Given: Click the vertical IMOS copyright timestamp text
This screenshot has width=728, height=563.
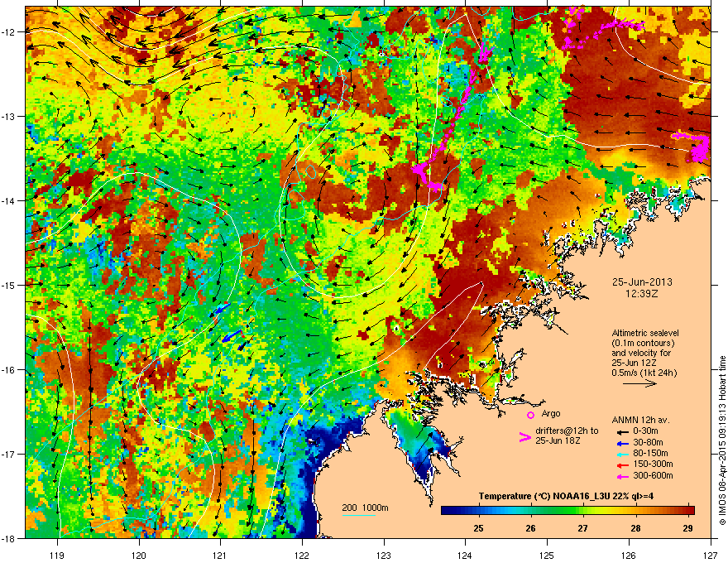Looking at the screenshot, I should point(722,440).
